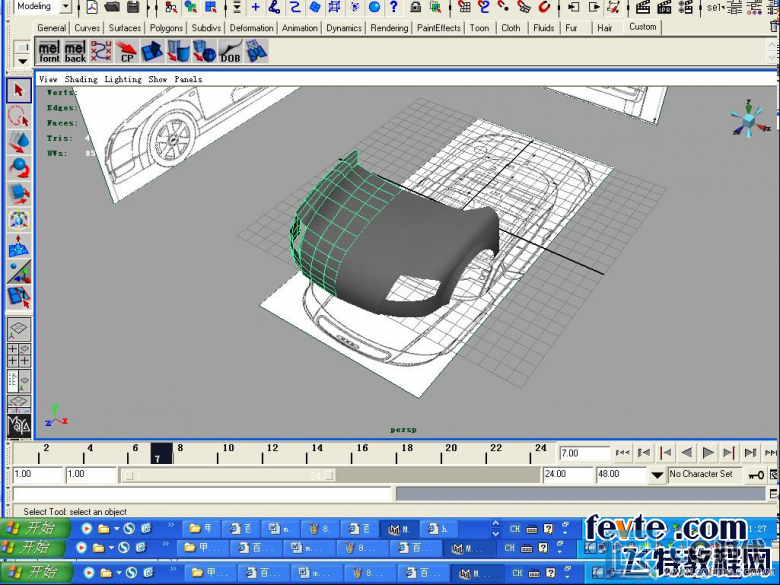Click the mel fornt shelf button
This screenshot has width=780, height=585.
49,52
